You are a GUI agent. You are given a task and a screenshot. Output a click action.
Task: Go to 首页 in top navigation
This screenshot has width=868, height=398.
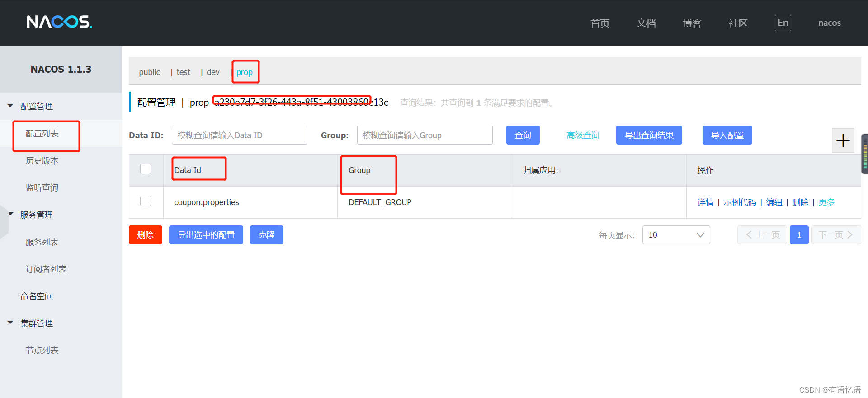(x=600, y=23)
